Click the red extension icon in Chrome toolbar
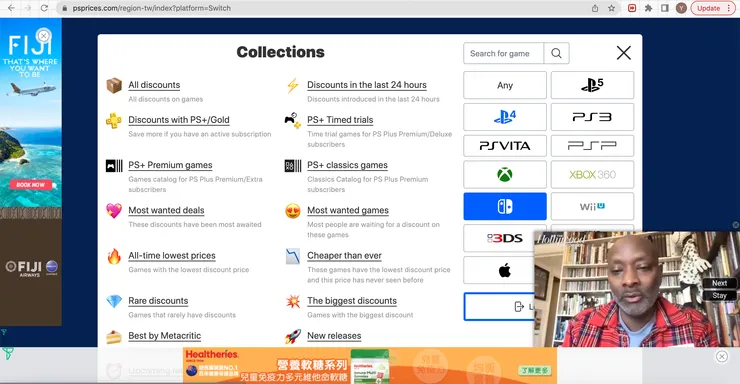 click(x=632, y=8)
